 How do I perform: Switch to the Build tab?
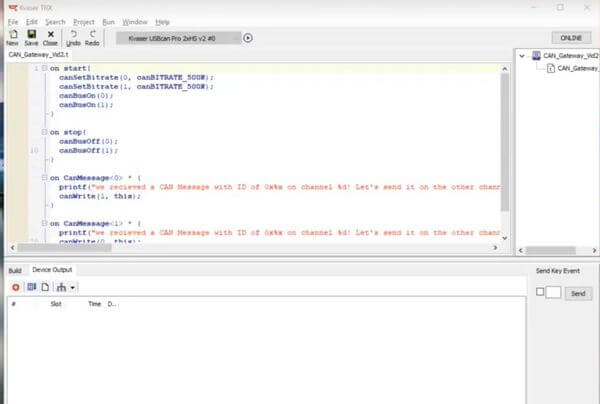tap(15, 271)
